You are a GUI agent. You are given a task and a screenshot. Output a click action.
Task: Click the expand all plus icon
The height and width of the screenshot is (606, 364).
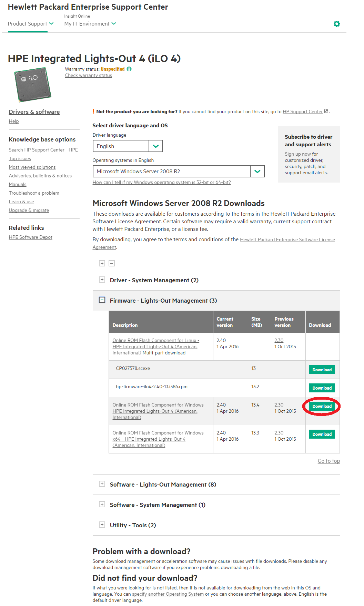coord(102,263)
